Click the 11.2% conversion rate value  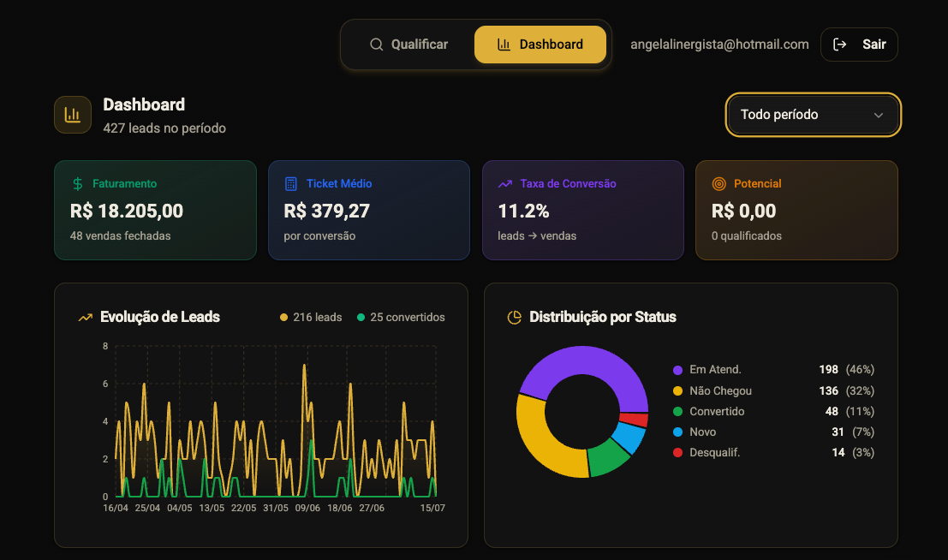tap(523, 211)
